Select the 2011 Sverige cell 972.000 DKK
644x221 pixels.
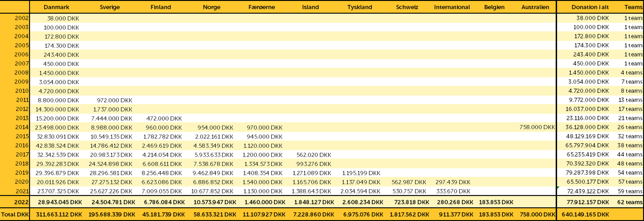(114, 100)
